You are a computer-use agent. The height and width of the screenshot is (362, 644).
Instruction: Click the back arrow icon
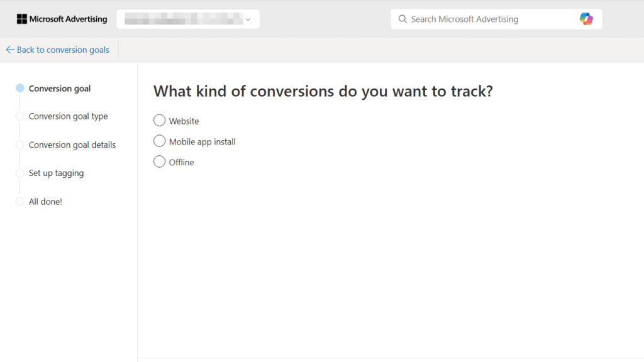tap(10, 49)
